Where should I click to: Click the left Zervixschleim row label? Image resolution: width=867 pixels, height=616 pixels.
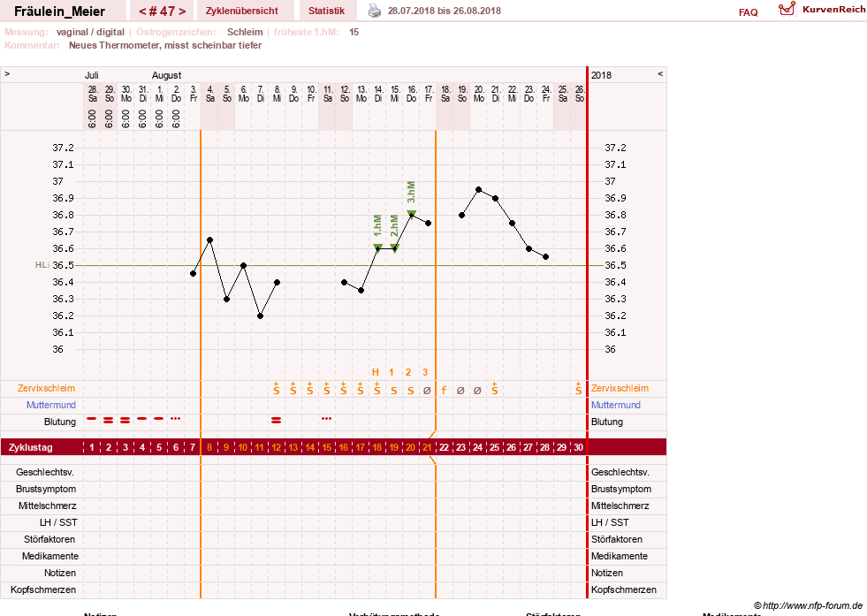click(x=47, y=388)
